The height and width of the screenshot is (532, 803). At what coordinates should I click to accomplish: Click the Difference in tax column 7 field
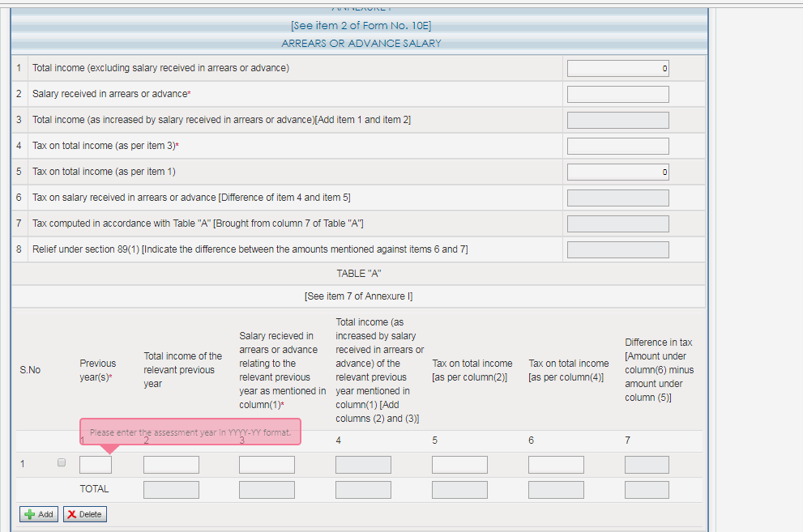point(646,464)
